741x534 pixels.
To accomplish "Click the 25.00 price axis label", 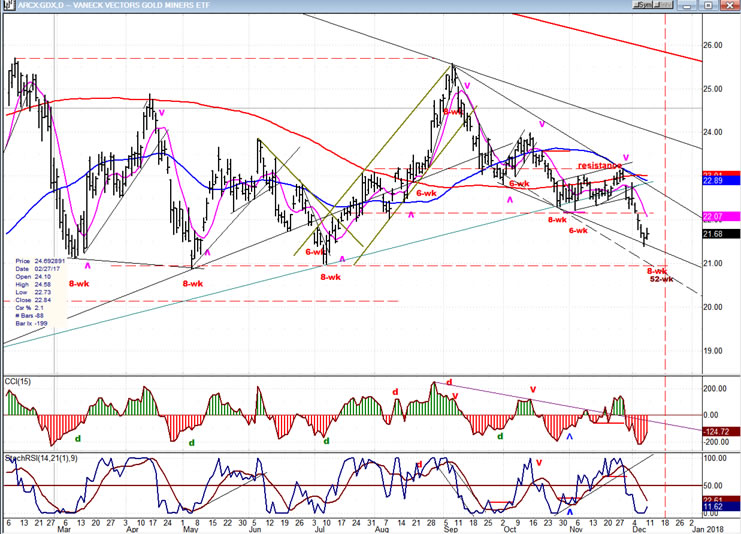I will point(713,89).
